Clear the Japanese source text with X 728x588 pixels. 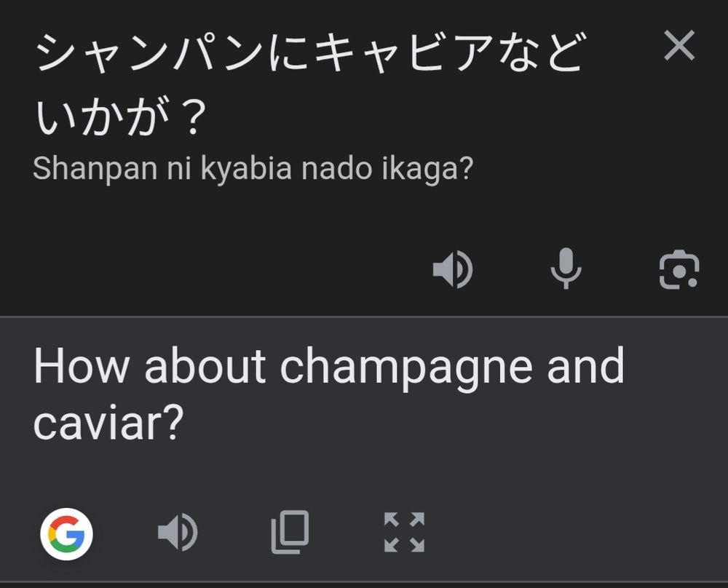point(679,47)
